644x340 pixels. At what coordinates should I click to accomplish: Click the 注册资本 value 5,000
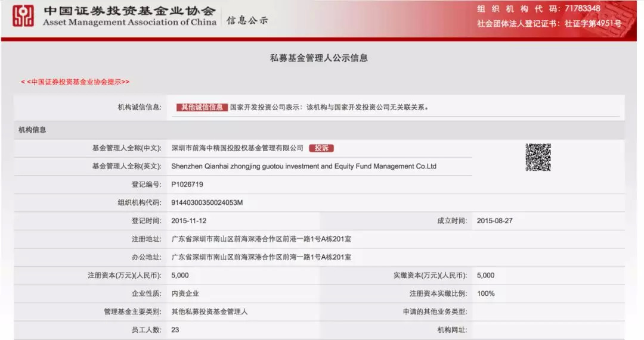coord(180,275)
